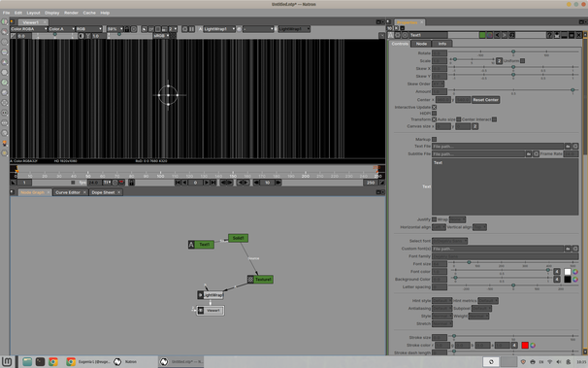This screenshot has width=588, height=368.
Task: Click the Text1 node in the graph
Action: pos(202,245)
